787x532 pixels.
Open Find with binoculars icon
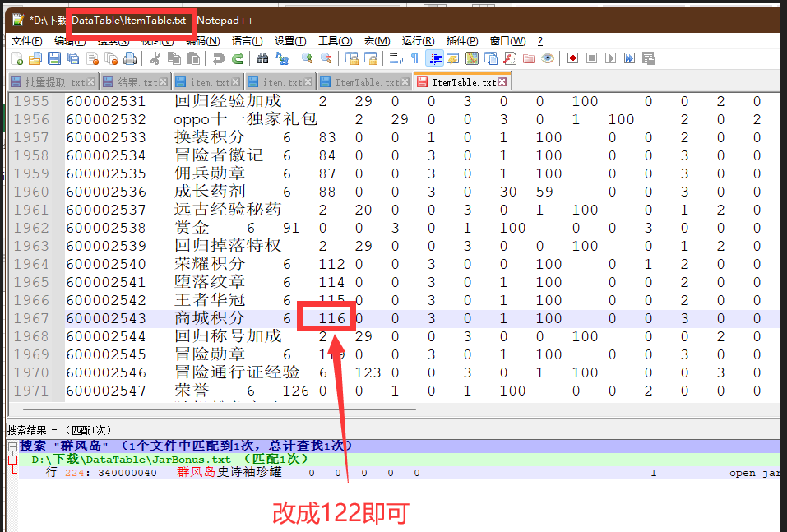tap(262, 58)
